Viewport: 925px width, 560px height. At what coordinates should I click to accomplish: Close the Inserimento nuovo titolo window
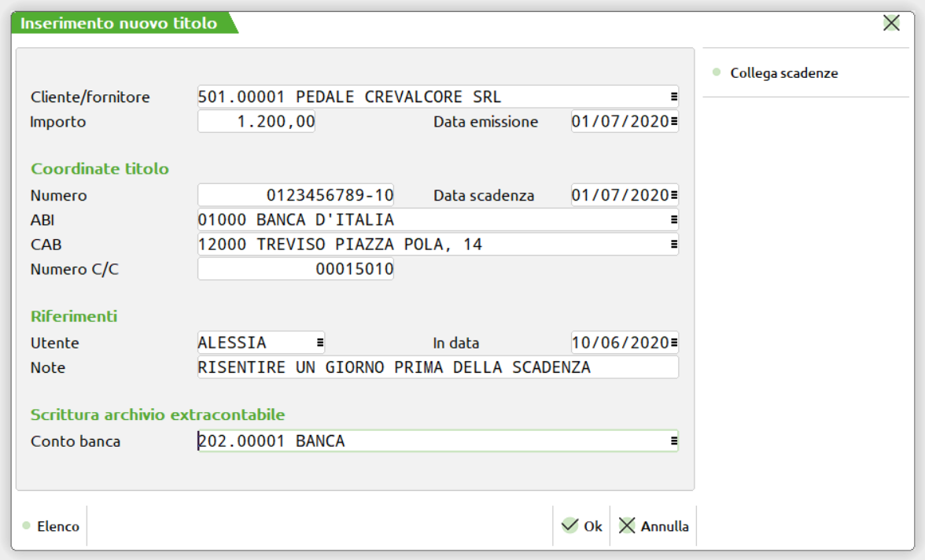891,23
